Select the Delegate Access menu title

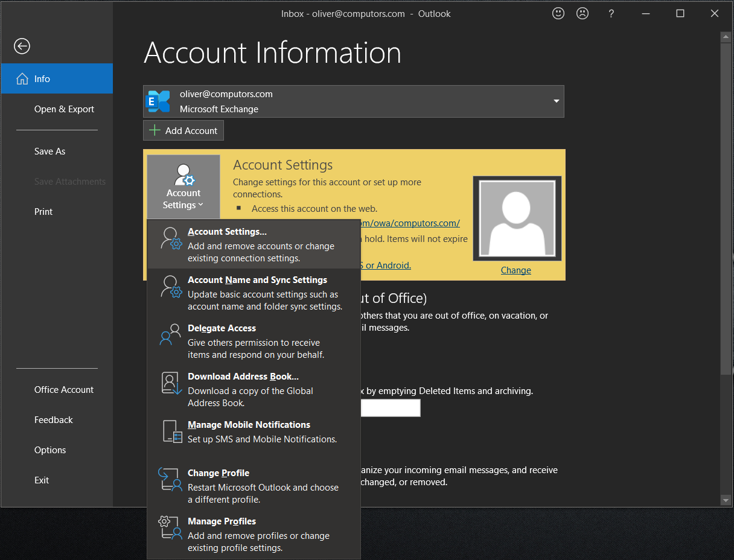(222, 328)
